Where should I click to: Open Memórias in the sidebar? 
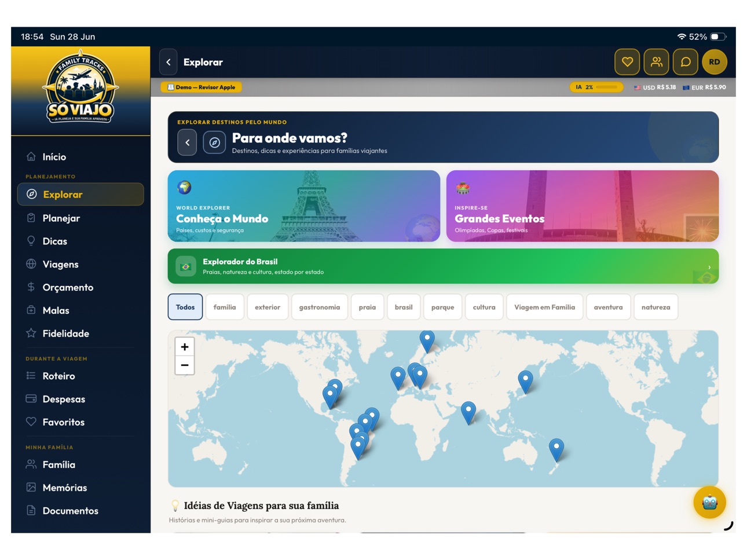80,488
